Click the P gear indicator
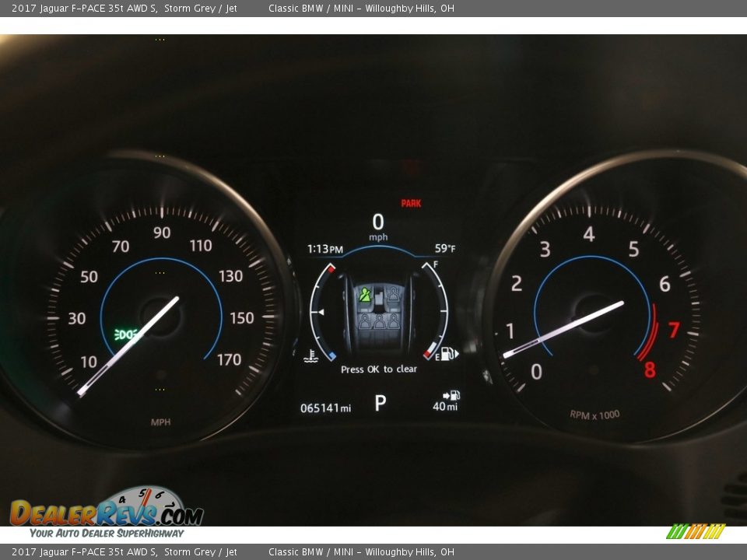 point(381,403)
